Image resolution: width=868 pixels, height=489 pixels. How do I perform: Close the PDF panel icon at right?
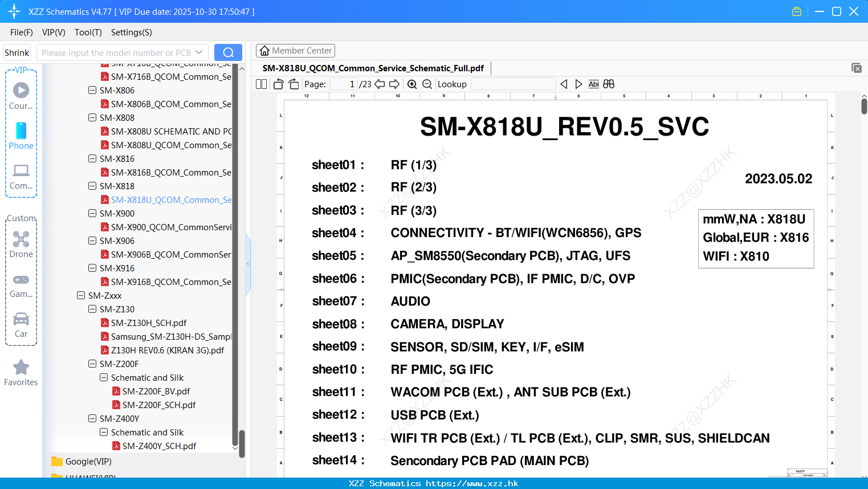point(857,68)
